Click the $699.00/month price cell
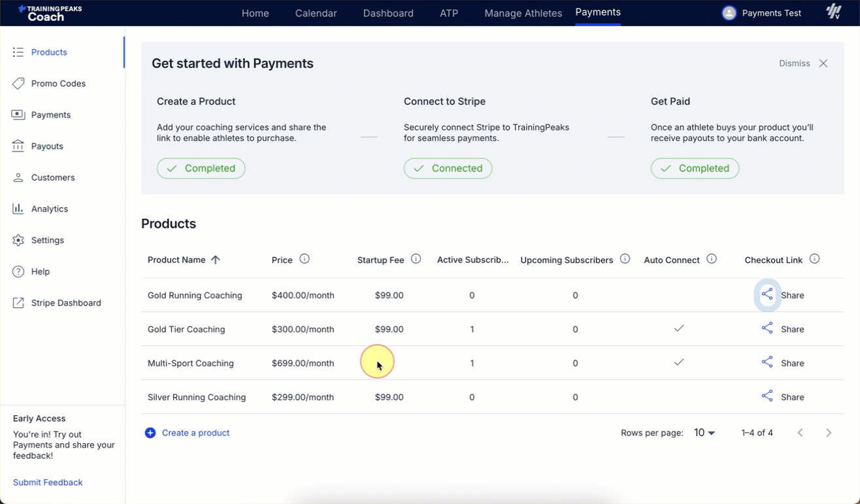 click(x=303, y=363)
